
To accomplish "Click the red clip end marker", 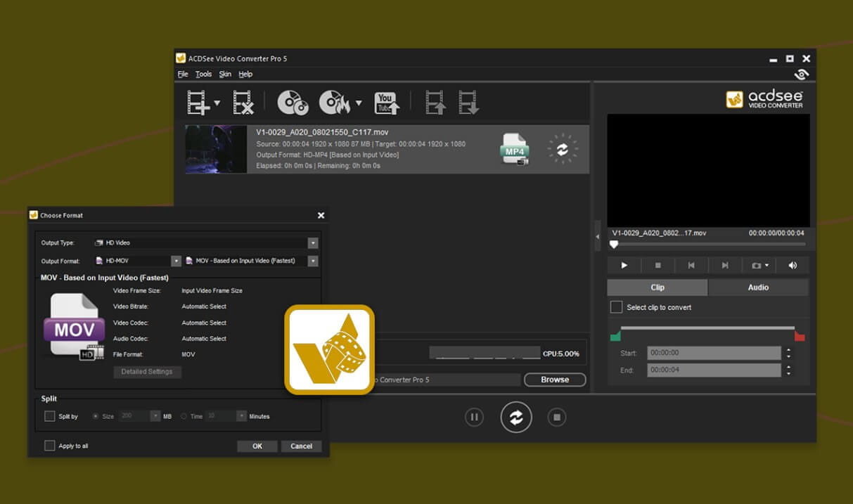I will (800, 335).
